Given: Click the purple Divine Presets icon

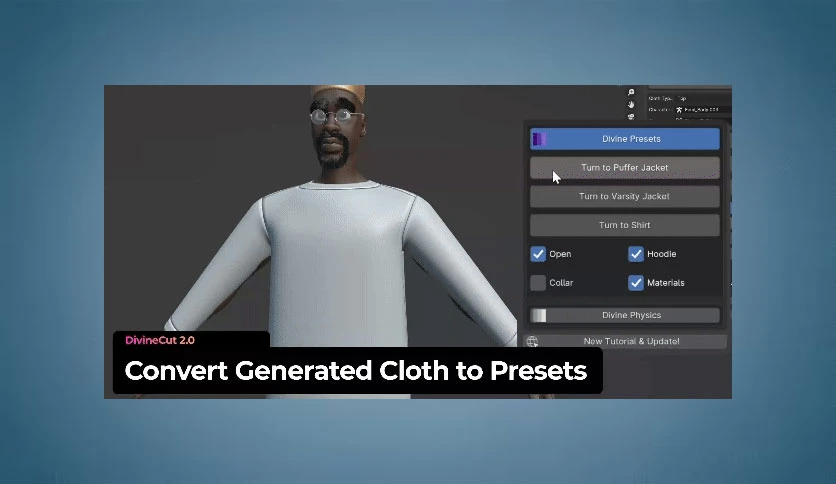Looking at the screenshot, I should (539, 139).
